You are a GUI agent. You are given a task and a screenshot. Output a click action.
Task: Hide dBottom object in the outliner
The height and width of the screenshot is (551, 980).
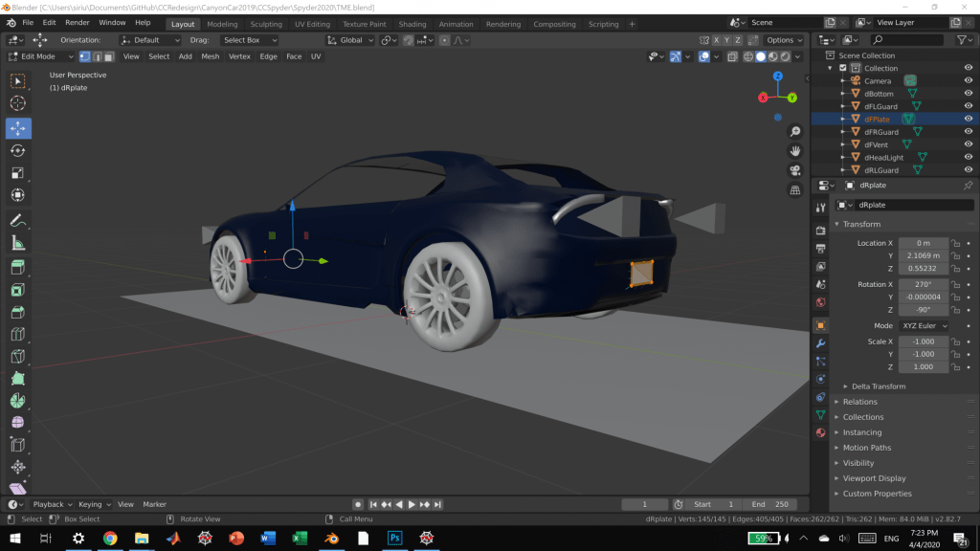coord(969,94)
